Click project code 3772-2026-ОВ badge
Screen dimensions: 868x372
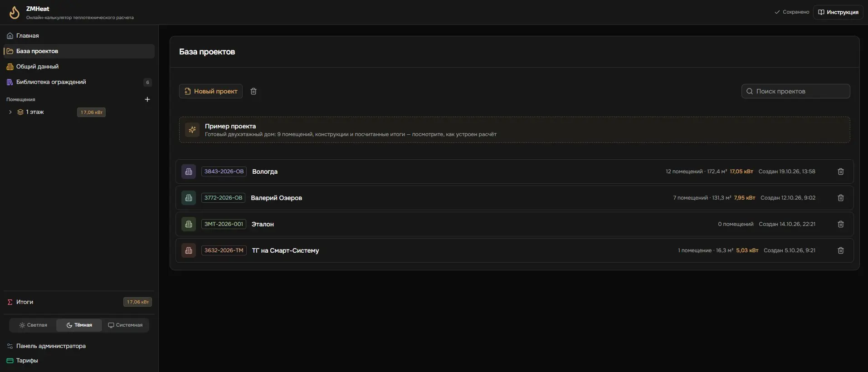(x=223, y=198)
